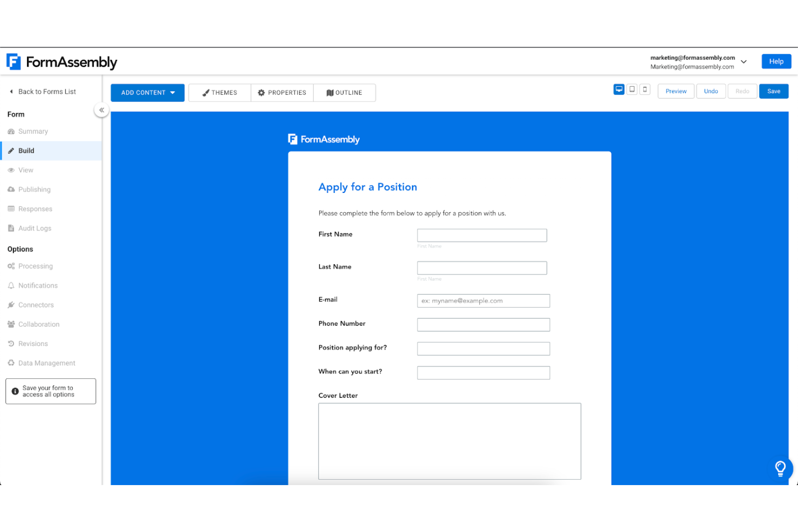
Task: Click the Position applying for field
Action: pyautogui.click(x=484, y=349)
